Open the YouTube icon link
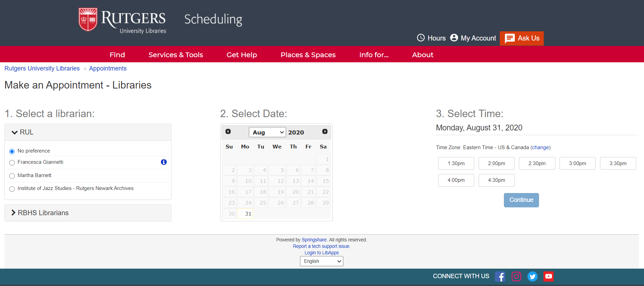 coord(549,276)
